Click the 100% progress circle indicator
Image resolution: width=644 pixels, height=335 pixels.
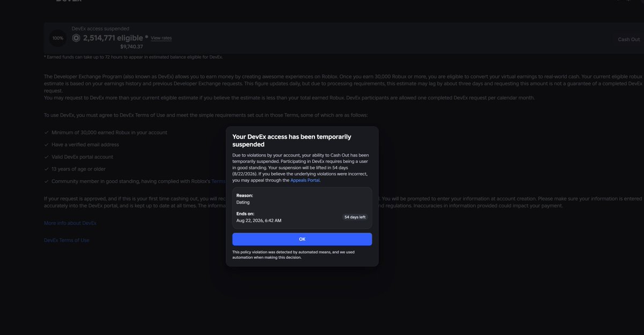pos(57,38)
